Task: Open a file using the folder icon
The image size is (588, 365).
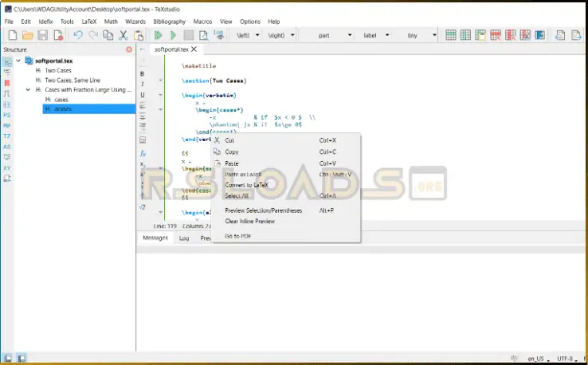Action: point(28,35)
